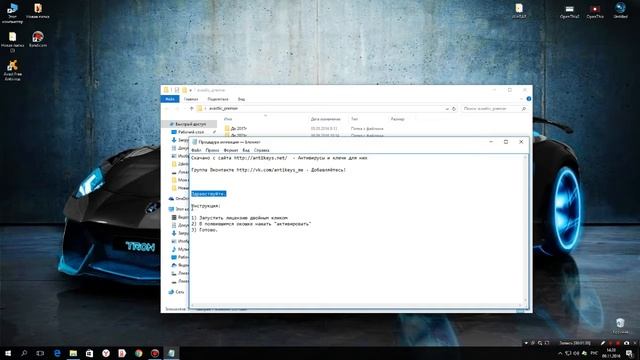Image resolution: width=640 pixels, height=360 pixels.
Task: Open Task View on taskbar
Action: (x=40, y=353)
